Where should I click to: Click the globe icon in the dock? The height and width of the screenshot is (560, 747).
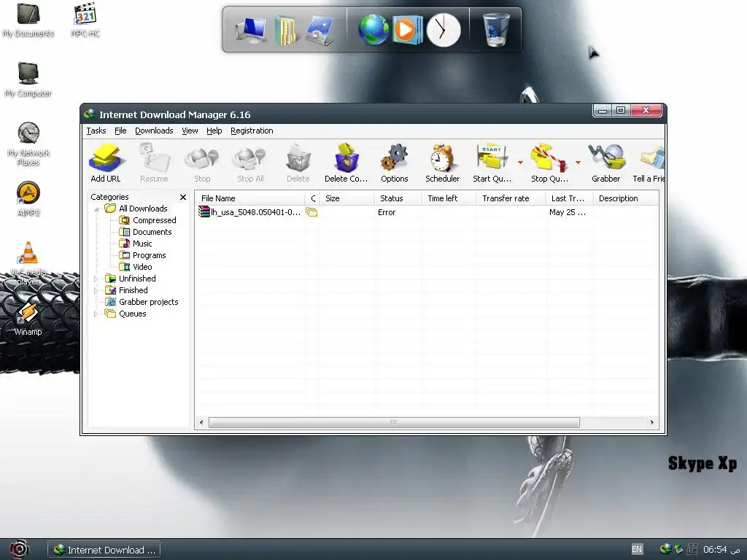(x=373, y=29)
